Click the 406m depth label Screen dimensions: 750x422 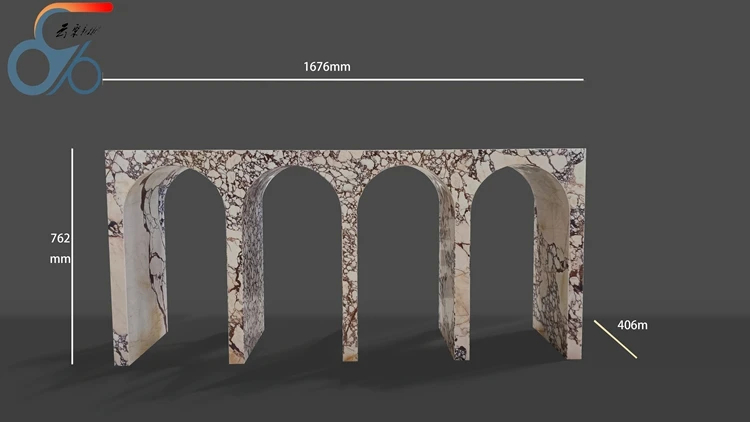pyautogui.click(x=632, y=325)
